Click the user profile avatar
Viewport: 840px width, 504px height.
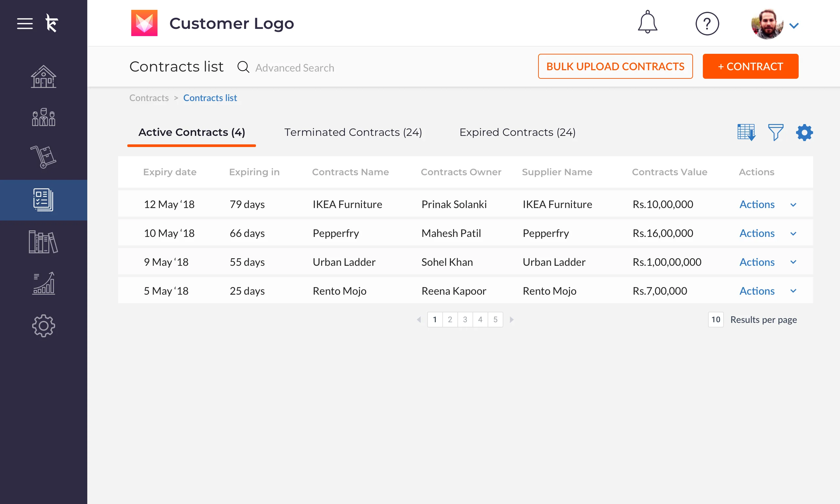[x=767, y=24]
